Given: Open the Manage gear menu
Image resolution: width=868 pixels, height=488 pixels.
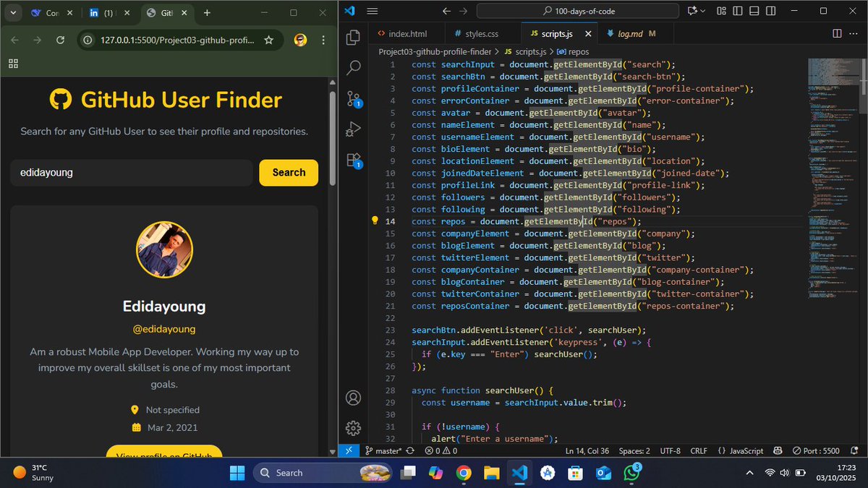Looking at the screenshot, I should pos(353,428).
